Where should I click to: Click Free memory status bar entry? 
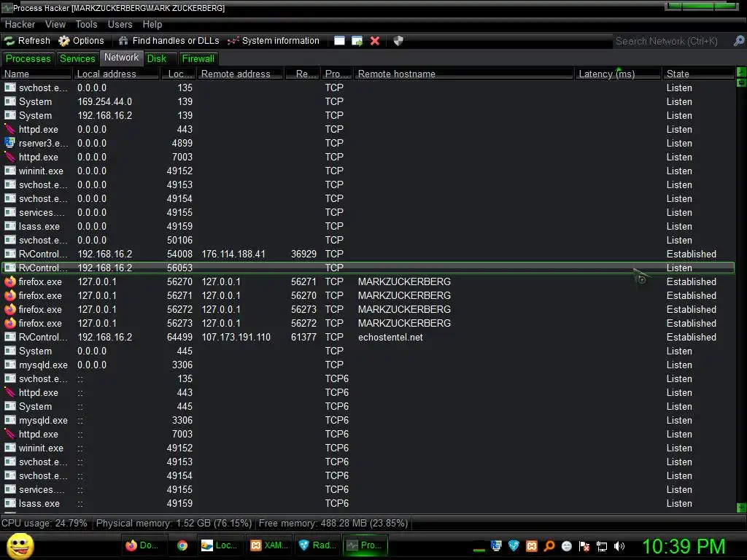coord(333,523)
